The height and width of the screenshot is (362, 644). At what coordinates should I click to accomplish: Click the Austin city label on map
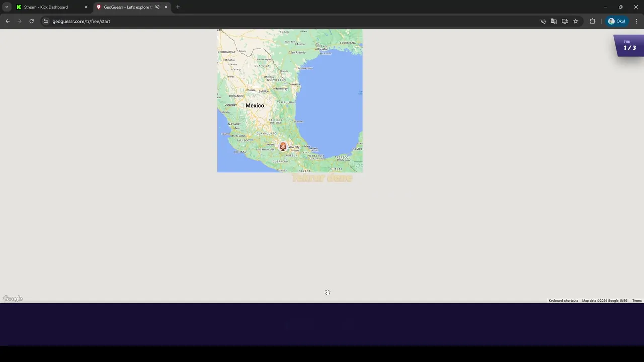click(x=300, y=44)
